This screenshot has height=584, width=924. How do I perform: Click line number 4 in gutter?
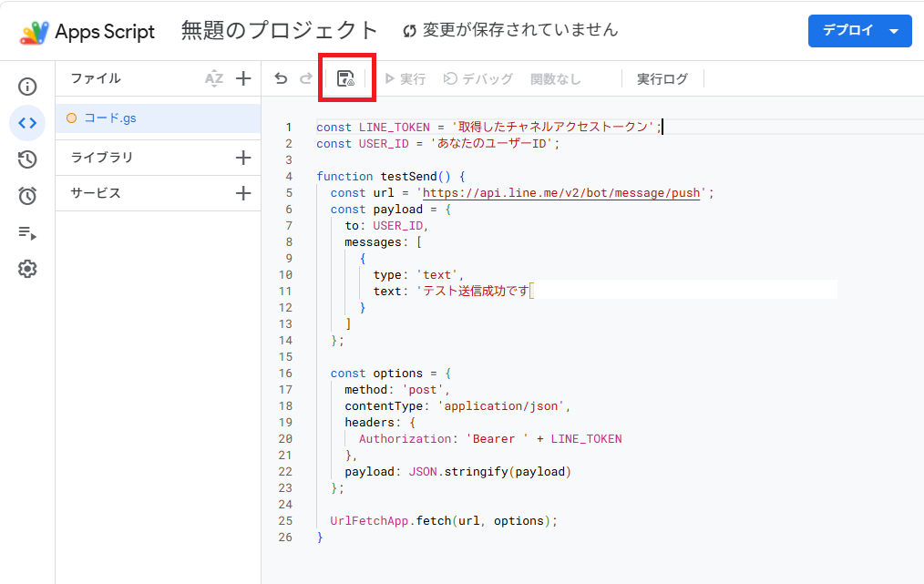[x=289, y=176]
